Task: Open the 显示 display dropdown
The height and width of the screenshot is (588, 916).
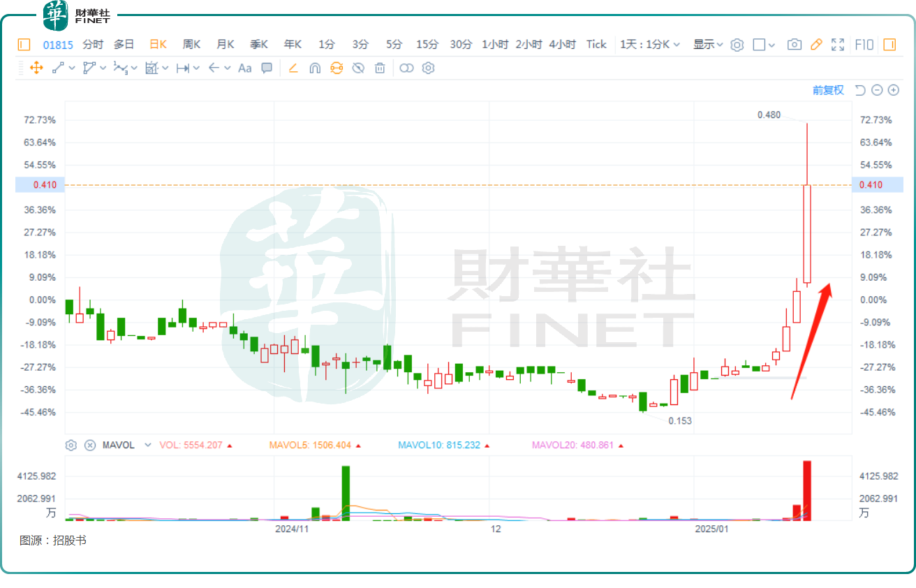Action: (708, 45)
